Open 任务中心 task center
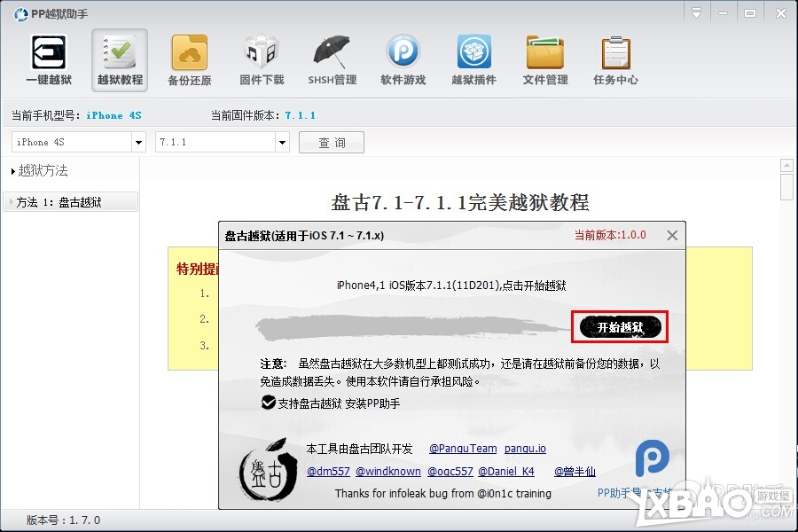Image resolution: width=798 pixels, height=532 pixels. 615,58
